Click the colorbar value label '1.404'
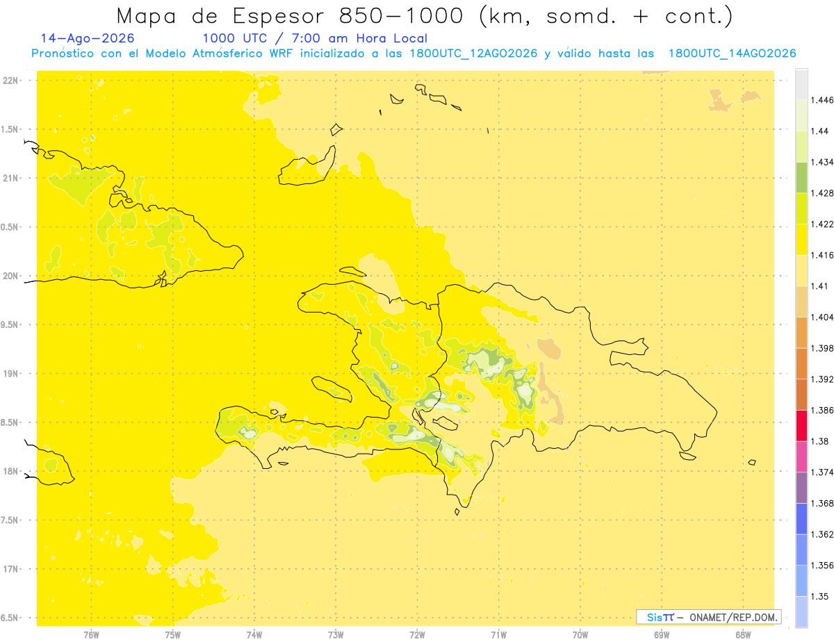Viewport: 834px width, 644px height. click(822, 317)
